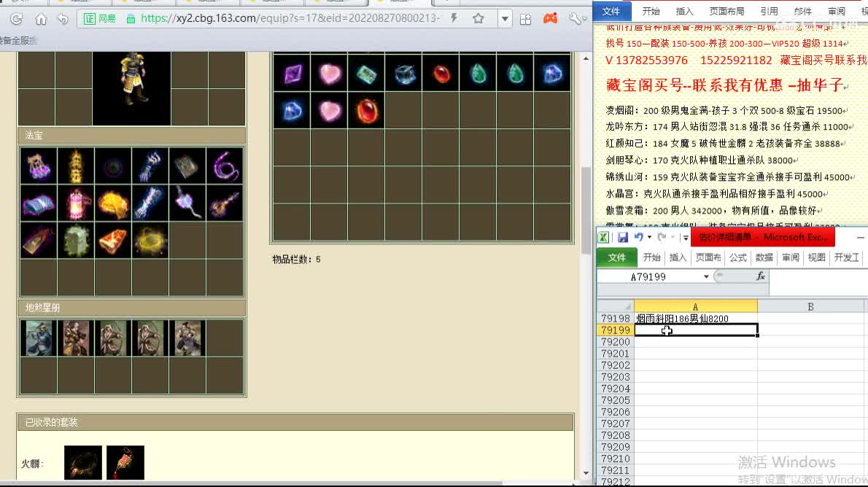This screenshot has height=487, width=868.
Task: Open Word 页面布局 tab
Action: (x=726, y=11)
